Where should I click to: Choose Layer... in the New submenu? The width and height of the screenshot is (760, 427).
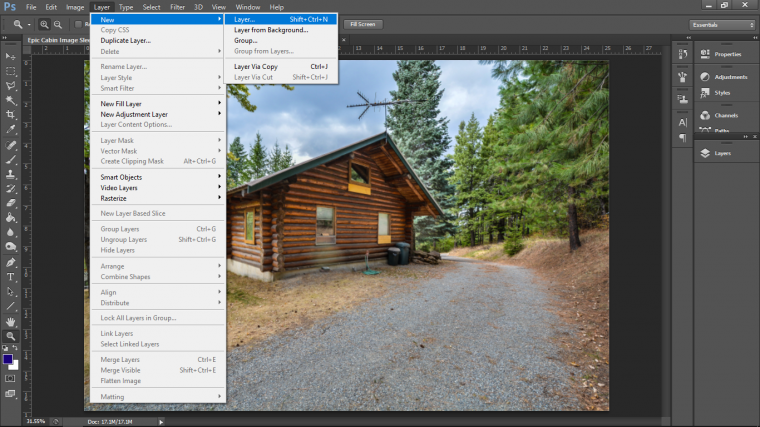[281, 19]
